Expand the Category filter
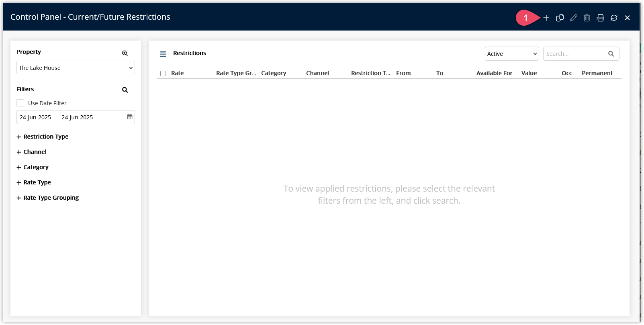 coord(33,167)
